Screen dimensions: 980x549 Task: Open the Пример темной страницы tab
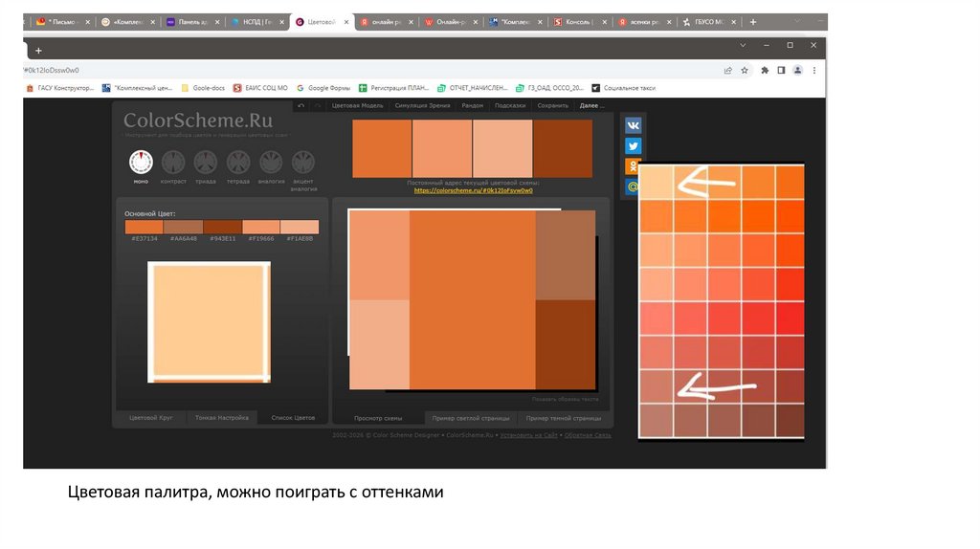pos(563,419)
